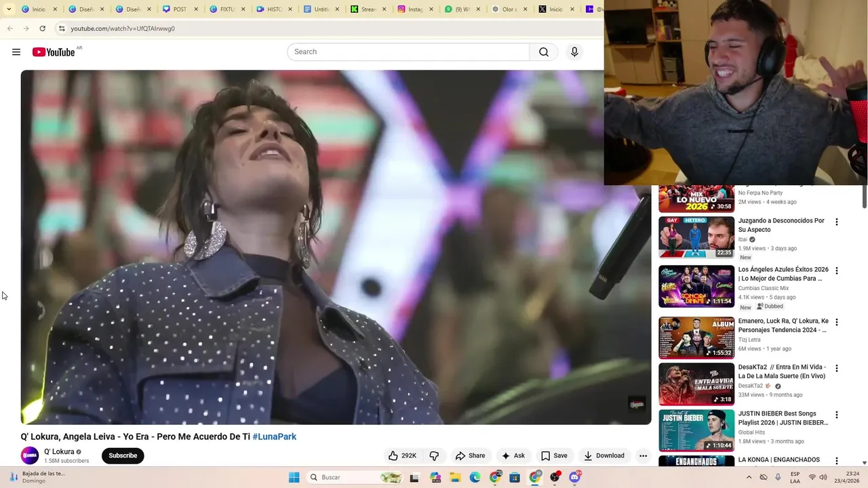This screenshot has height=488, width=868.
Task: Open the Q' Lokura channel name link
Action: 59,451
